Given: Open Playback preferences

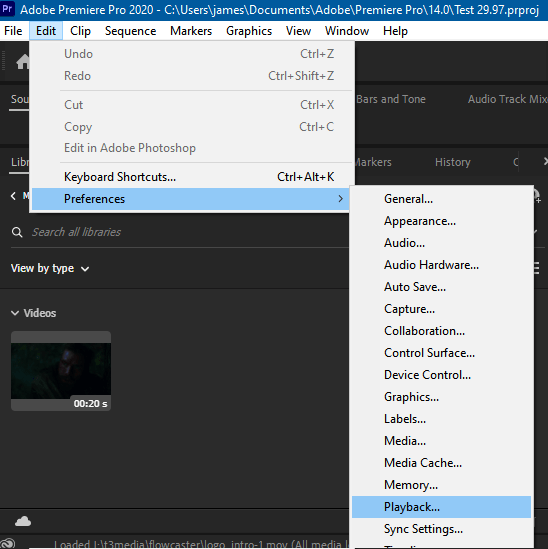Looking at the screenshot, I should (x=441, y=507).
